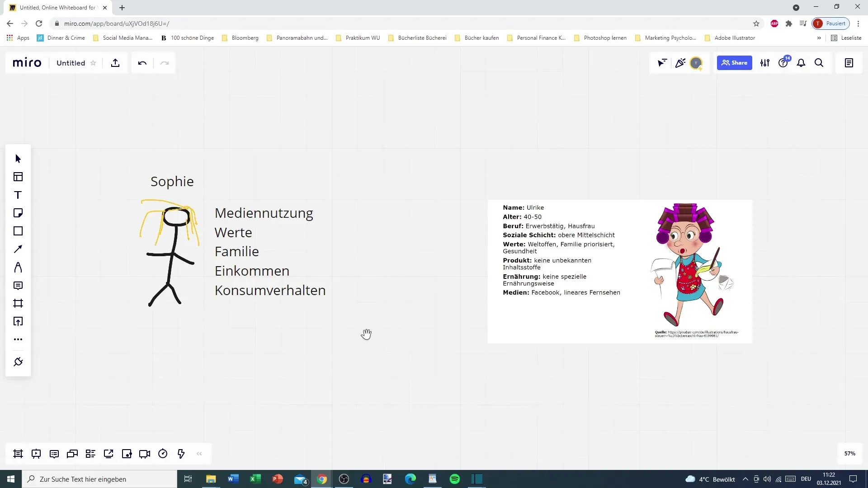Start Presentation mode from bottom toolbar
868x488 pixels.
(x=36, y=454)
